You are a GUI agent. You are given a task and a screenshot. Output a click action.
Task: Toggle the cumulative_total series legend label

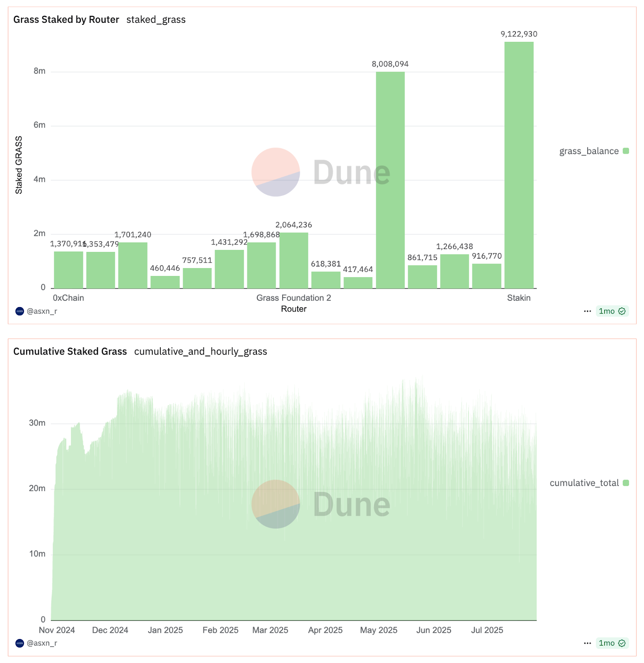pyautogui.click(x=584, y=483)
